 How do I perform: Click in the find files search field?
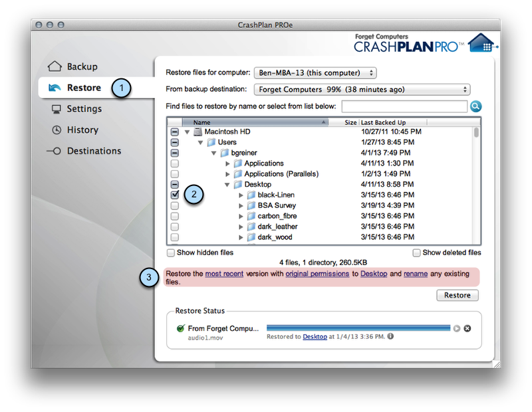coord(404,106)
